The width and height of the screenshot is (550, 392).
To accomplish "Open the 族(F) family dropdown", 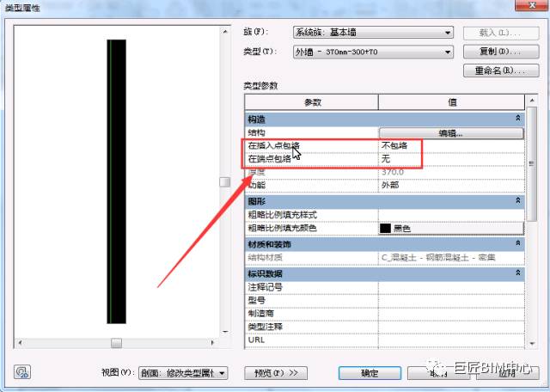I will (x=373, y=33).
